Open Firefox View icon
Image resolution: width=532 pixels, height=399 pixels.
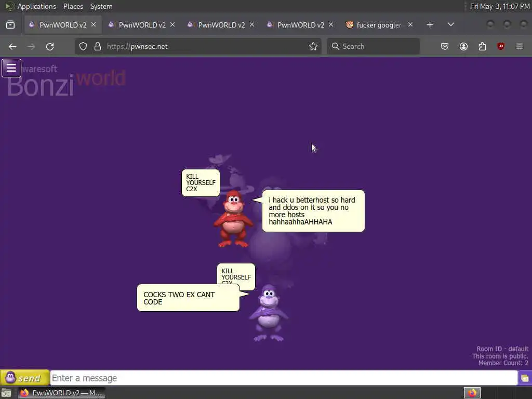tap(10, 25)
